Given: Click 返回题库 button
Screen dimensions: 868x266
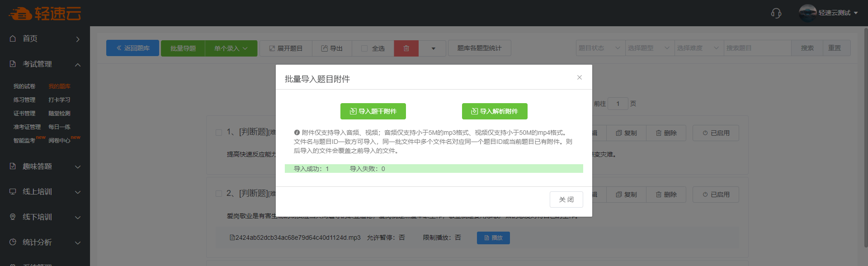Looking at the screenshot, I should [x=133, y=48].
